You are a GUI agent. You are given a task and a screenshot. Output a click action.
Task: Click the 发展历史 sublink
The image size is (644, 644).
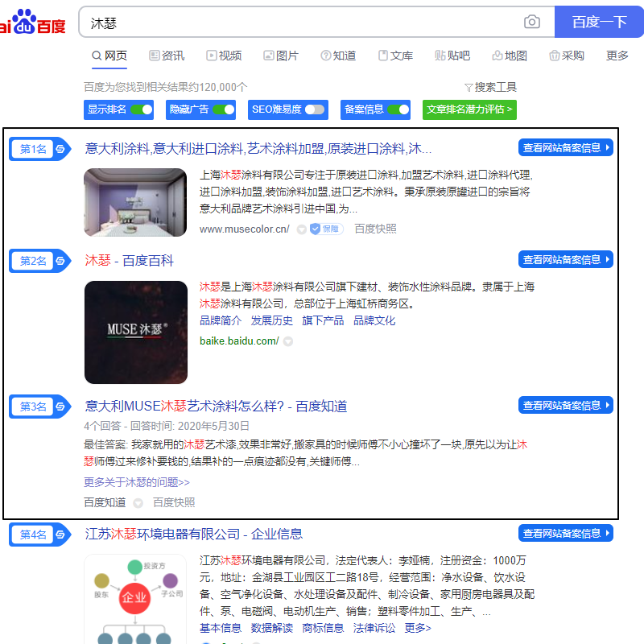point(272,320)
